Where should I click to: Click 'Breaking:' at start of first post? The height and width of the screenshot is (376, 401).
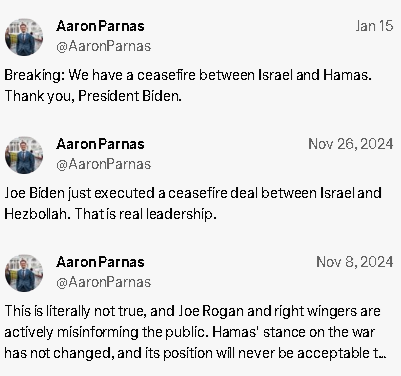tap(35, 75)
